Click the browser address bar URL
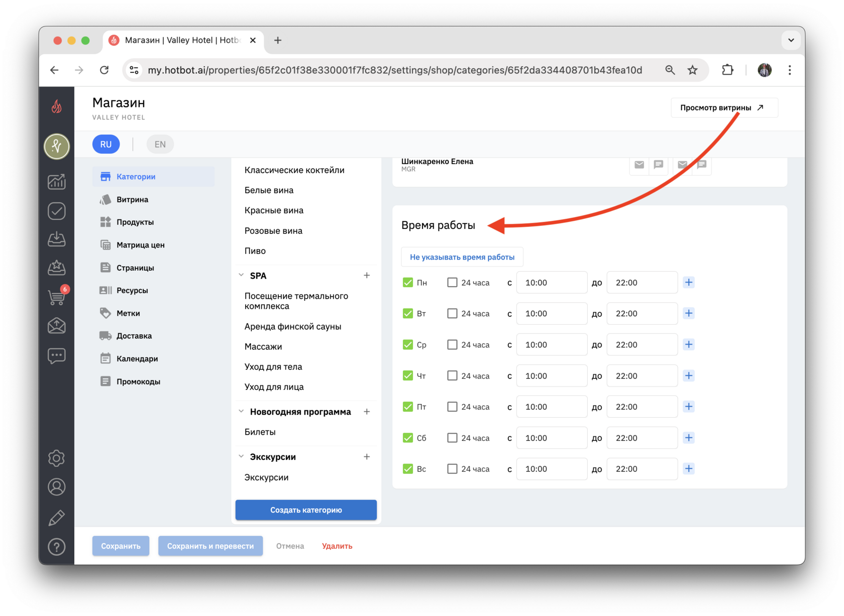This screenshot has height=616, width=844. pyautogui.click(x=395, y=70)
